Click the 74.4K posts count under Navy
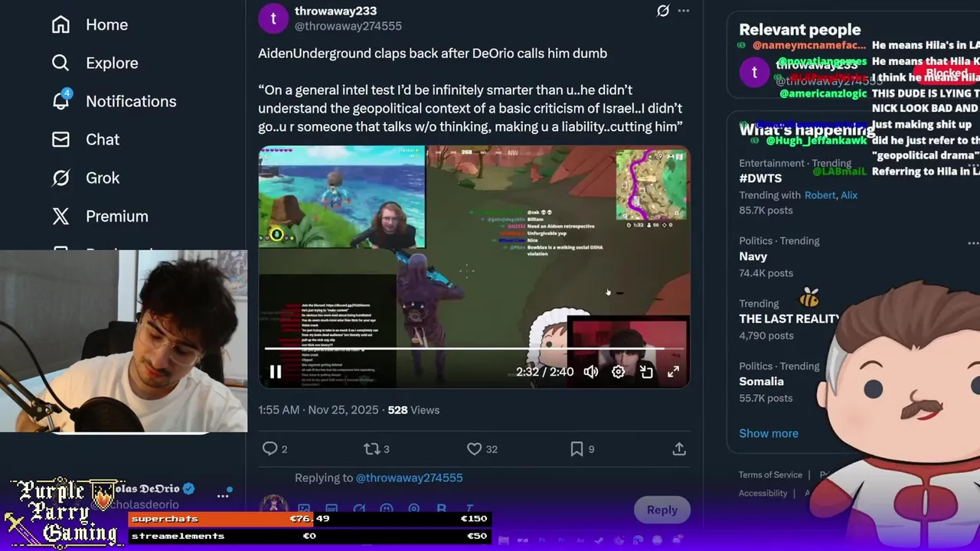This screenshot has height=551, width=980. pyautogui.click(x=766, y=273)
